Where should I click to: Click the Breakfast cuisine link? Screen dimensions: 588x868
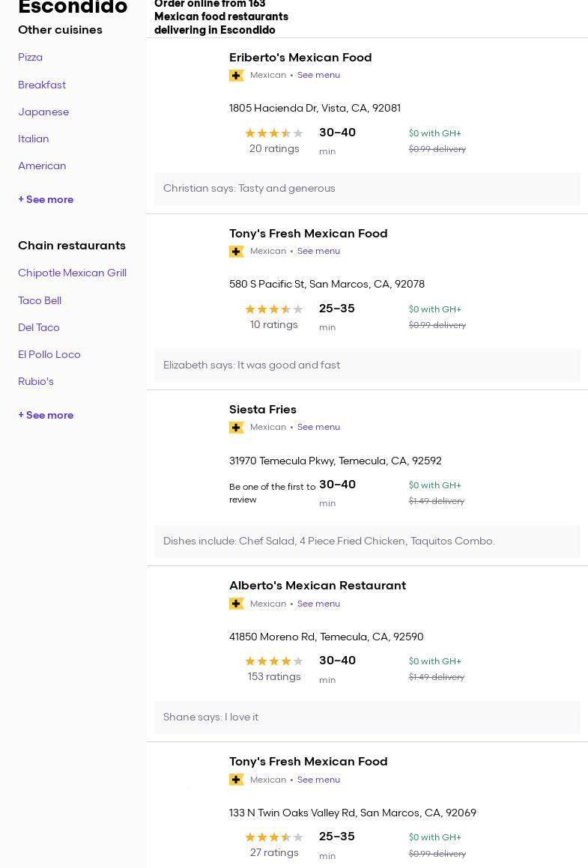click(x=42, y=85)
